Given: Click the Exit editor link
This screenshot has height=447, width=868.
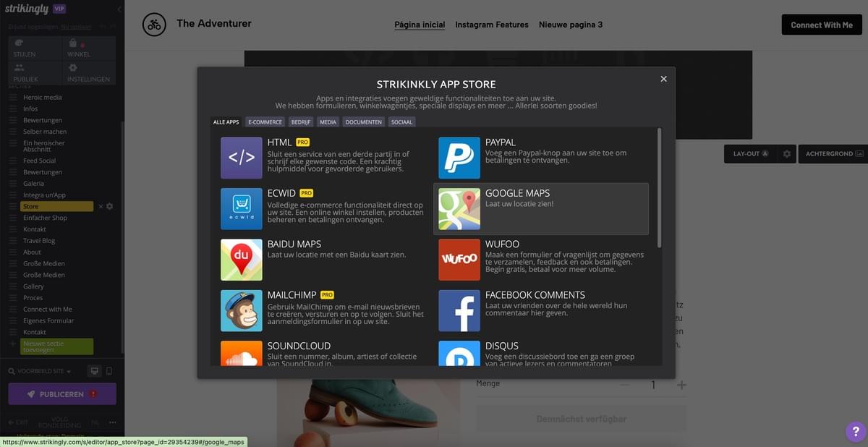Looking at the screenshot, I should tap(18, 422).
